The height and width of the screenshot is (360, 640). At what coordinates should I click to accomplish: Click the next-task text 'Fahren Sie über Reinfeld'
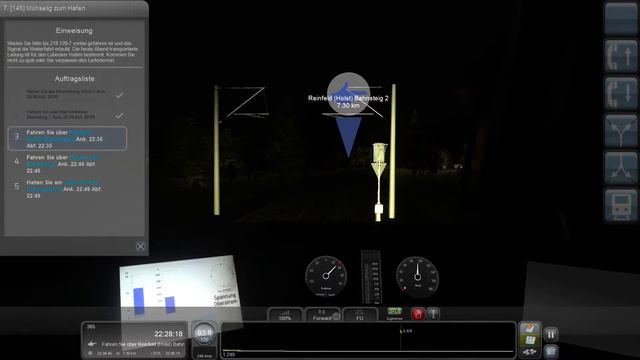click(143, 344)
